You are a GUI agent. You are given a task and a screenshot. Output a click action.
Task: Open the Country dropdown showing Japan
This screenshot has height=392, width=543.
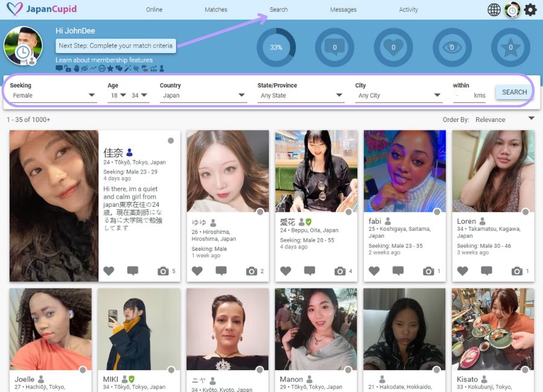click(203, 95)
